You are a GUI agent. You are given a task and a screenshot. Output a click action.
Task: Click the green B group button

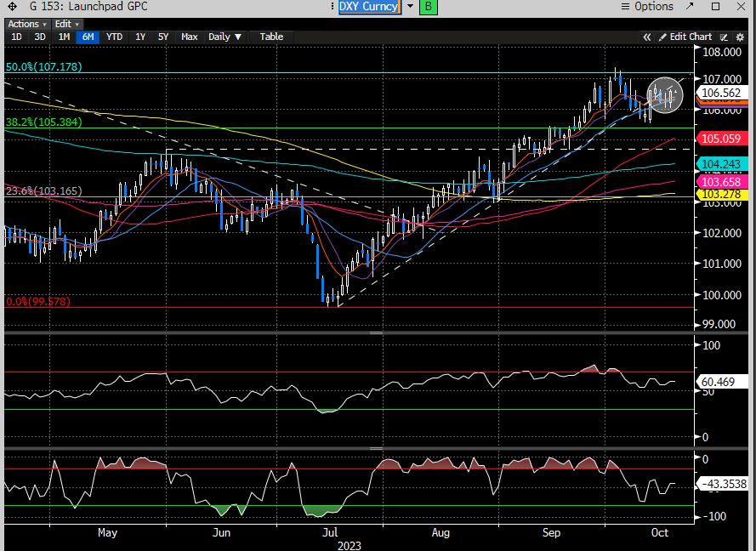(429, 7)
